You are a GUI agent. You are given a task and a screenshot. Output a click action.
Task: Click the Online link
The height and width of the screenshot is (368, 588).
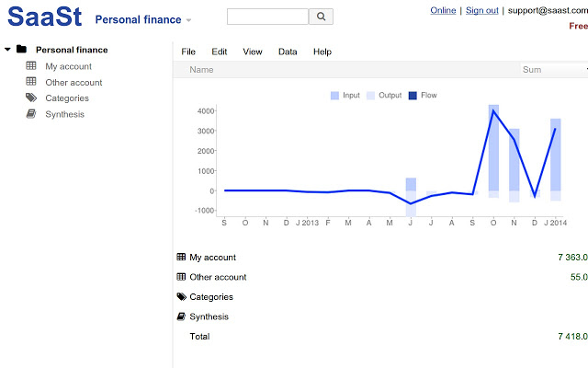point(443,10)
